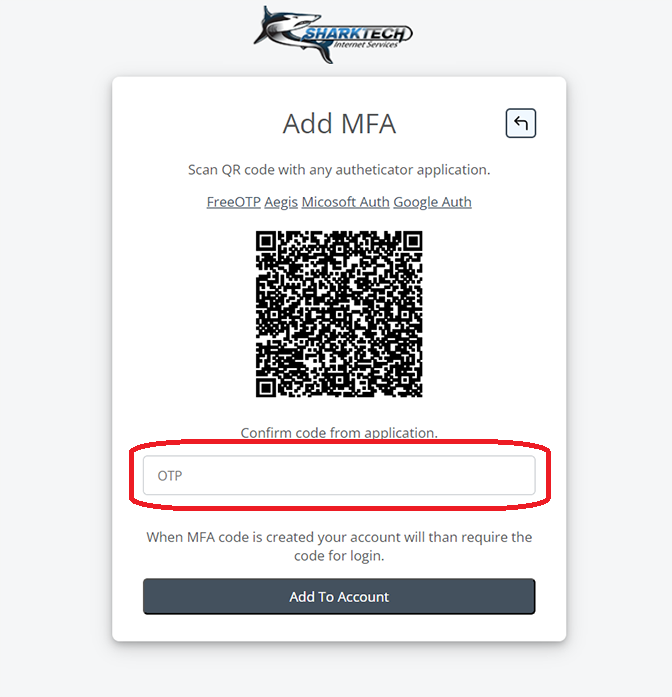Open the Micosoft Auth link
672x697 pixels.
[x=345, y=202]
